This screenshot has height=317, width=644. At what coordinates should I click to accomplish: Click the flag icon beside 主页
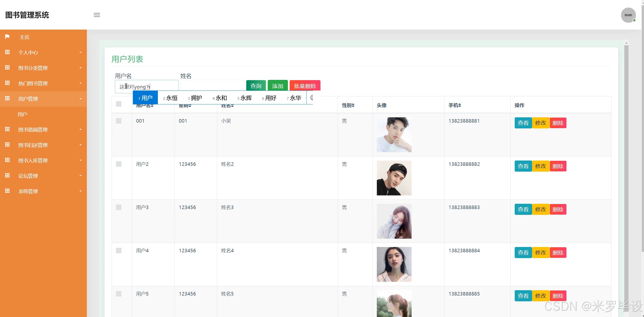point(7,37)
